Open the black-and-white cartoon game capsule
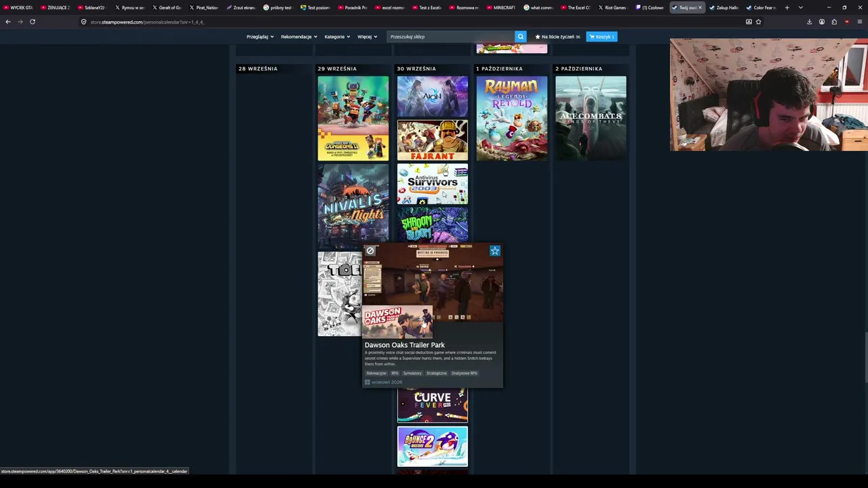Screen dimensions: 868x488 340,294
